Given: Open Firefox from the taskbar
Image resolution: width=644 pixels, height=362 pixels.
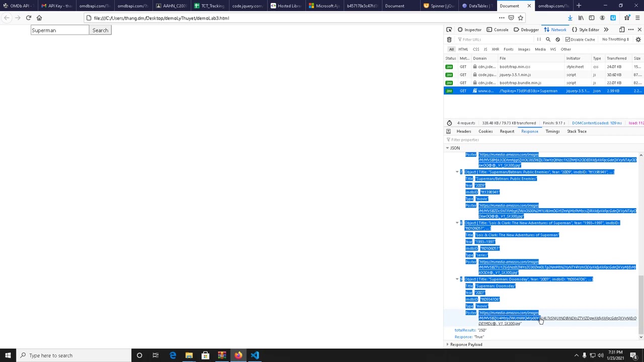Looking at the screenshot, I should click(x=238, y=355).
